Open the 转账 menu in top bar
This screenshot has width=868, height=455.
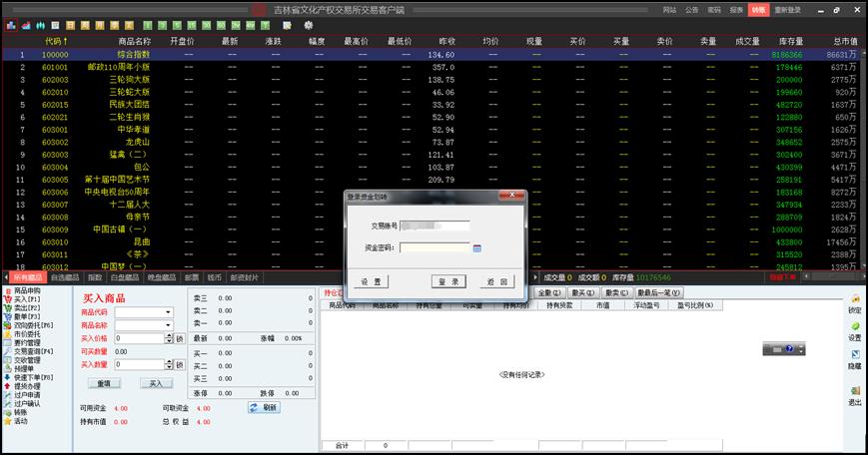point(758,9)
